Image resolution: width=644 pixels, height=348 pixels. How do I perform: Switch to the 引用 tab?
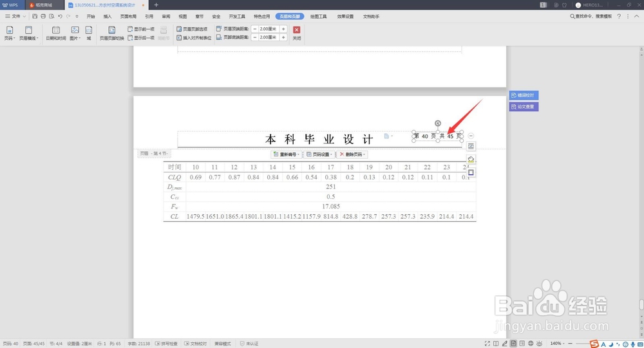tap(149, 17)
